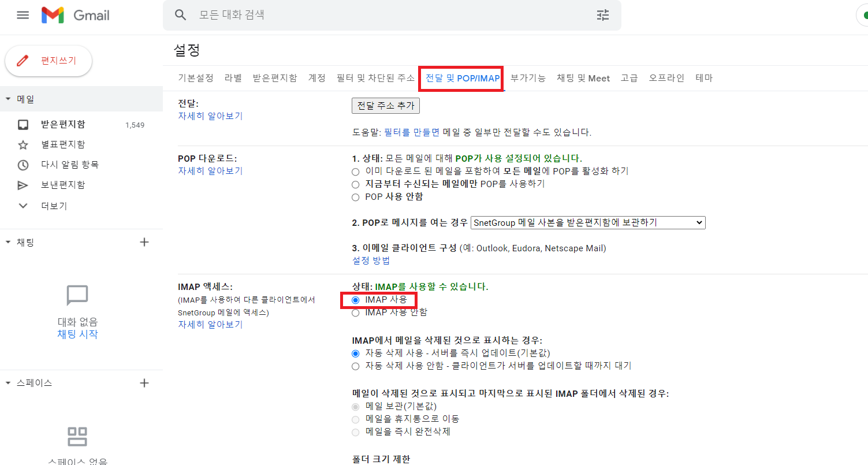Select 자동 삭제 사용 안함 radio
This screenshot has height=465, width=868.
pyautogui.click(x=356, y=366)
